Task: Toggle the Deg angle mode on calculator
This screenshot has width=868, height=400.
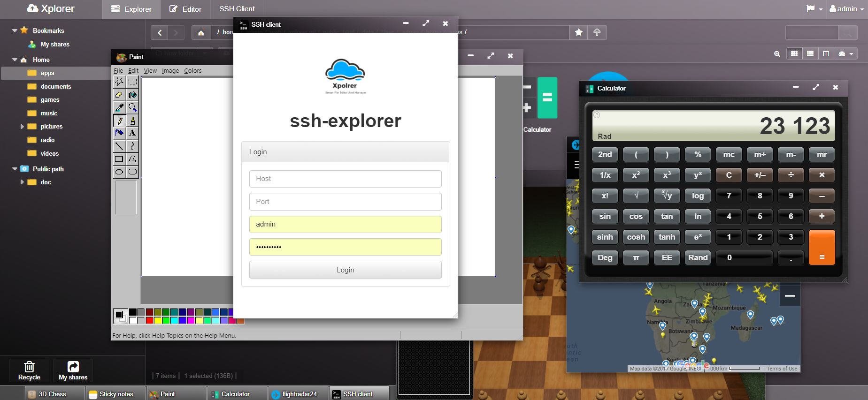Action: [605, 257]
